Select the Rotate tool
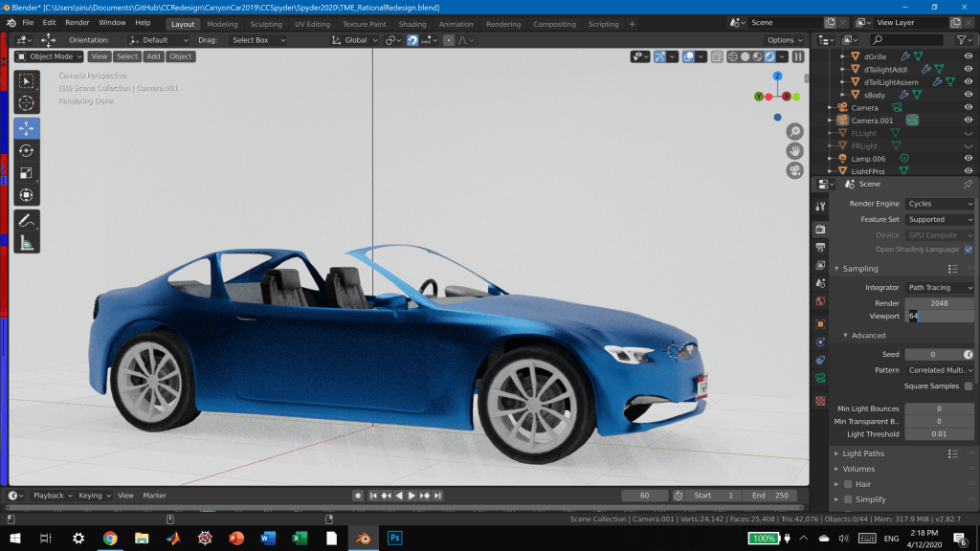This screenshot has height=551, width=980. pos(27,150)
